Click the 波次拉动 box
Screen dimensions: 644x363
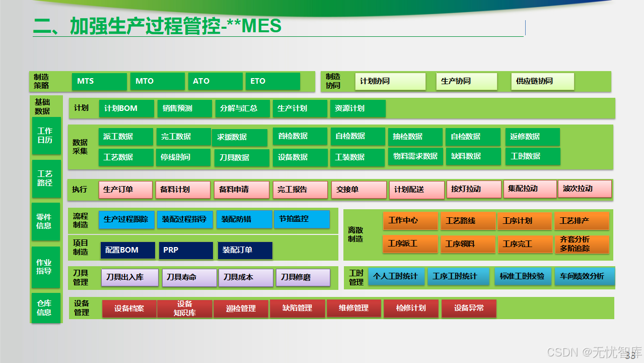[x=585, y=189]
